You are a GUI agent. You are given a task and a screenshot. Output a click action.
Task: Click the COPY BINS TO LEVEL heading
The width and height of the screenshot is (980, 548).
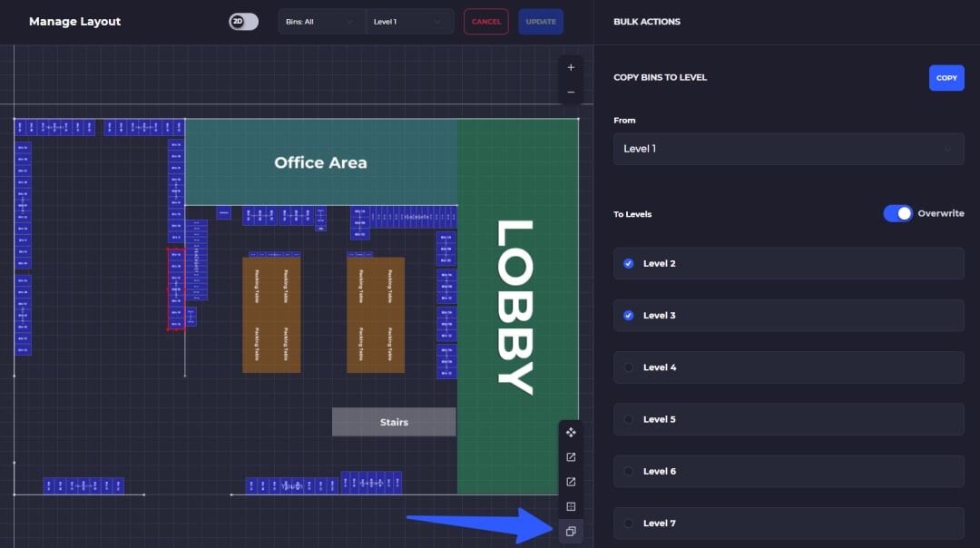coord(660,77)
